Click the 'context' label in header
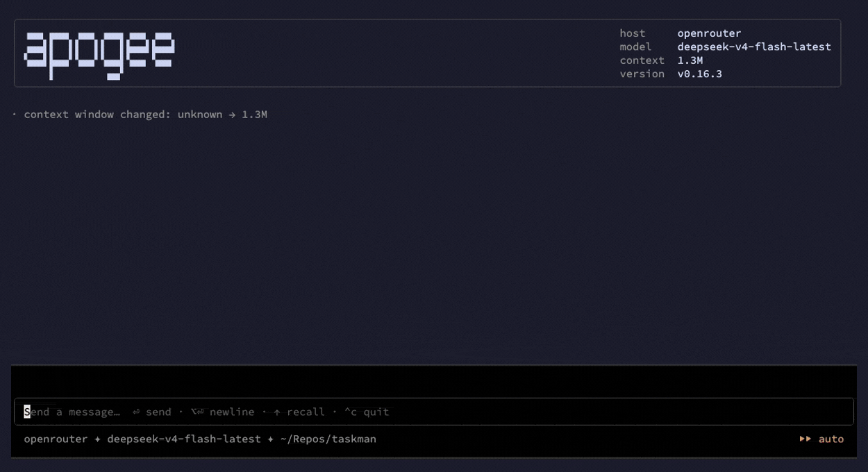868x472 pixels. (x=642, y=60)
